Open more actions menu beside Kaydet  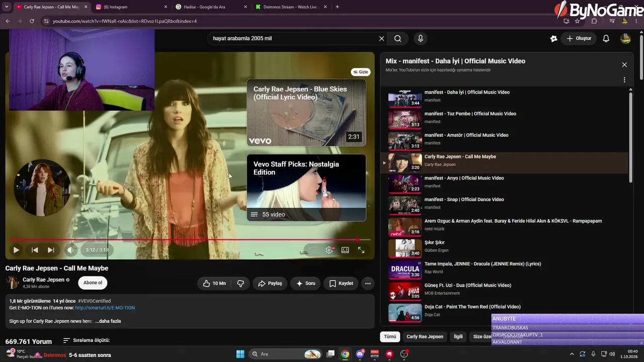pyautogui.click(x=368, y=284)
